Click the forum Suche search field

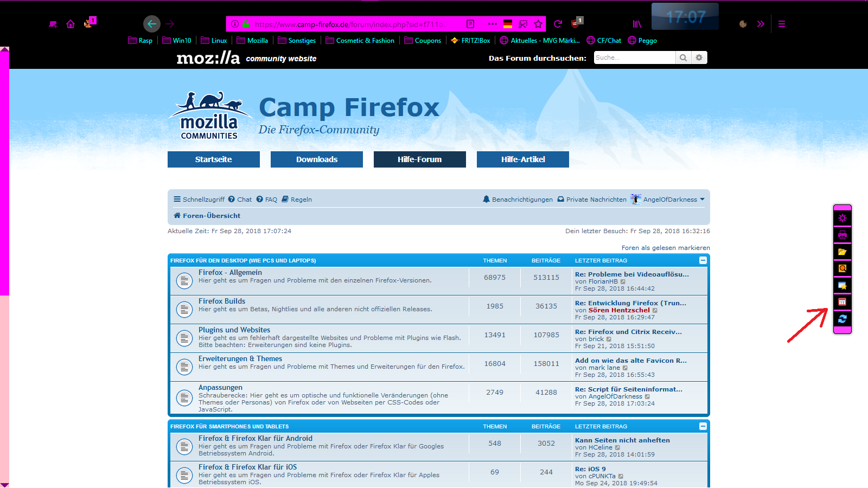[x=635, y=57]
